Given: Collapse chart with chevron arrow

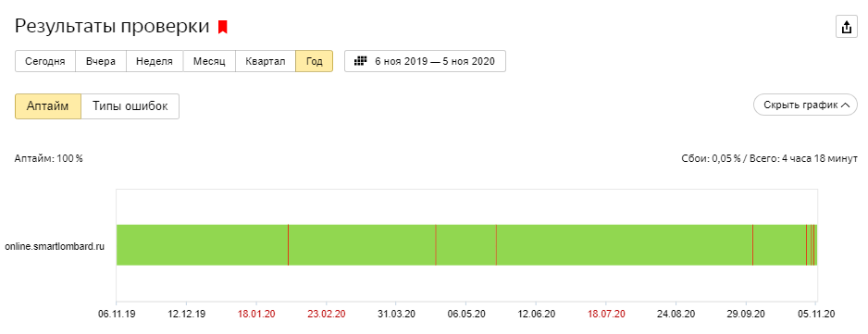Looking at the screenshot, I should coord(845,105).
